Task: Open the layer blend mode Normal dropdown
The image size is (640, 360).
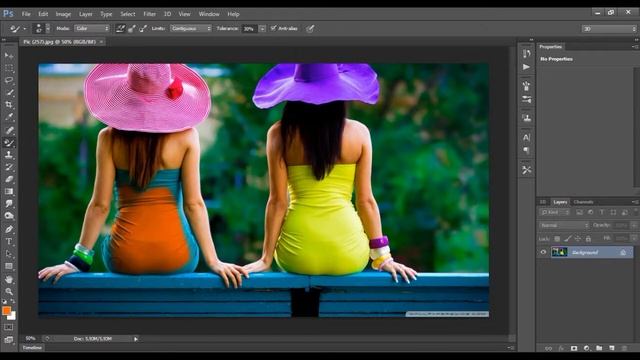Action: tap(564, 225)
